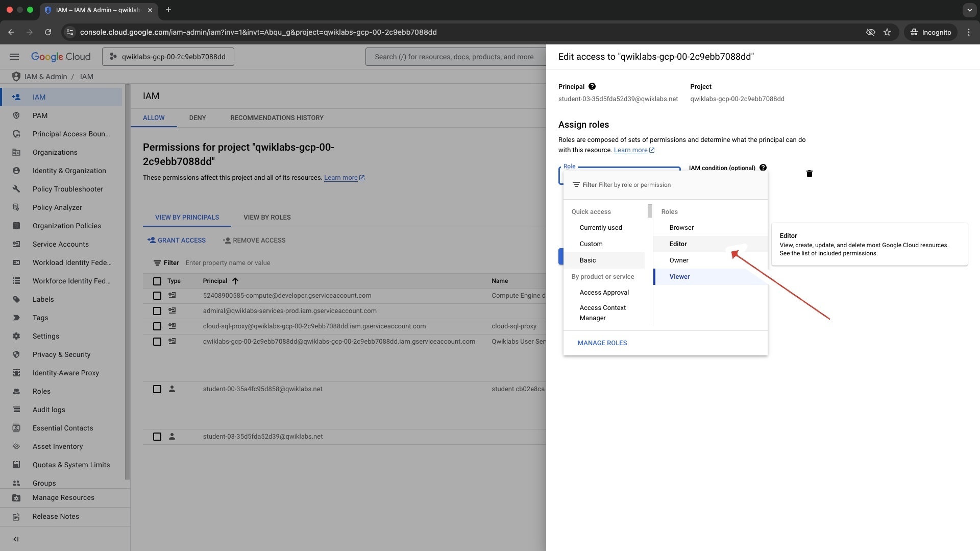Bookmark this page with the star icon

887,32
